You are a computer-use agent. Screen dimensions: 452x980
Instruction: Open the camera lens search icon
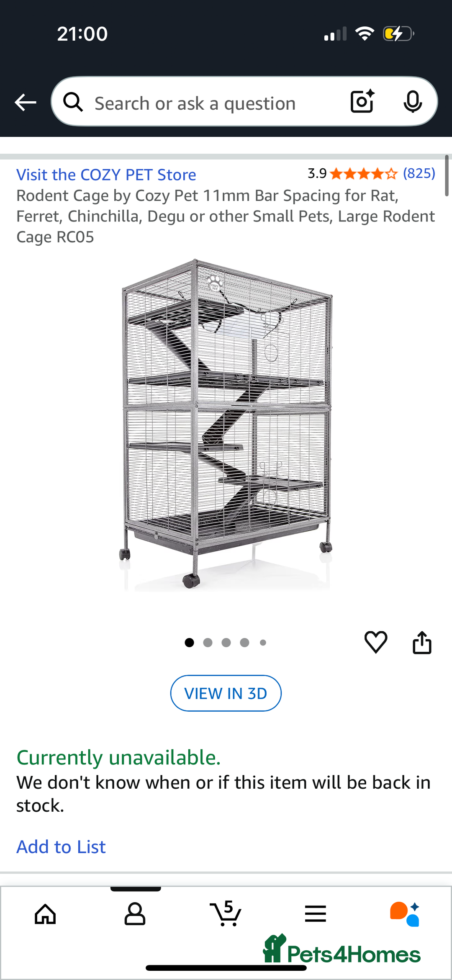click(362, 101)
